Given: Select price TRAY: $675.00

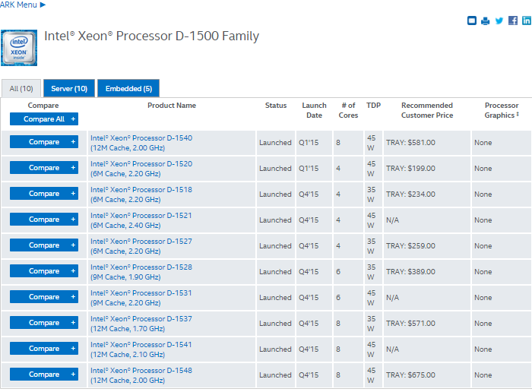Looking at the screenshot, I should pos(410,375).
